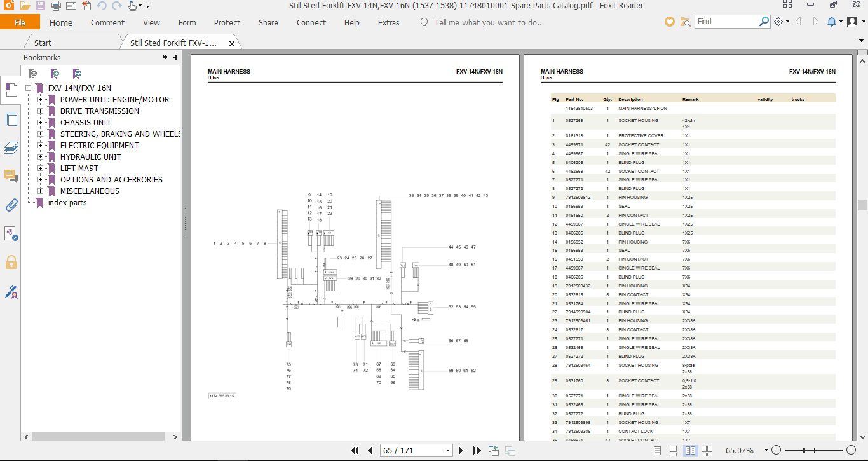The height and width of the screenshot is (461, 868).
Task: Open the Layers panel icon
Action: [x=11, y=148]
